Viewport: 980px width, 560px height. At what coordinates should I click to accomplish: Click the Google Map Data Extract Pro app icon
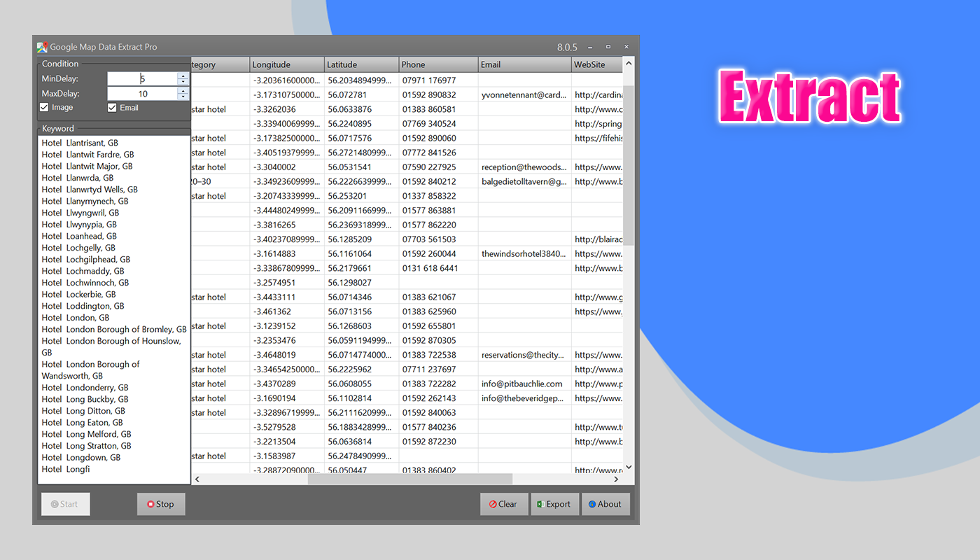(x=41, y=47)
